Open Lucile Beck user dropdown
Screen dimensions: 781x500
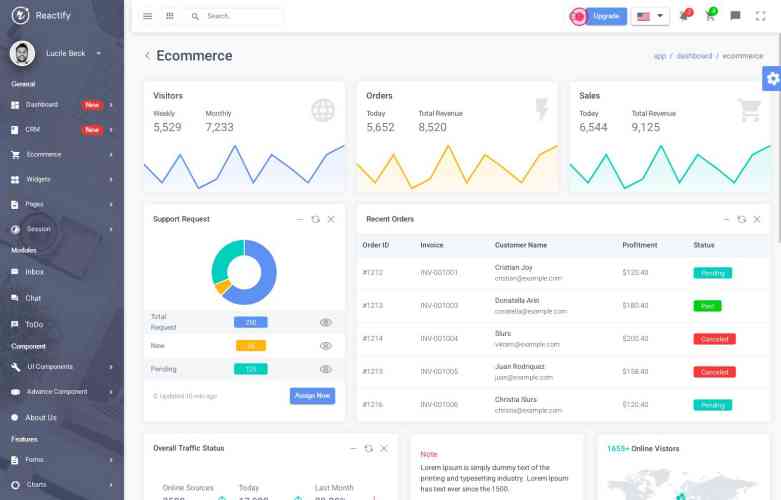[73, 53]
